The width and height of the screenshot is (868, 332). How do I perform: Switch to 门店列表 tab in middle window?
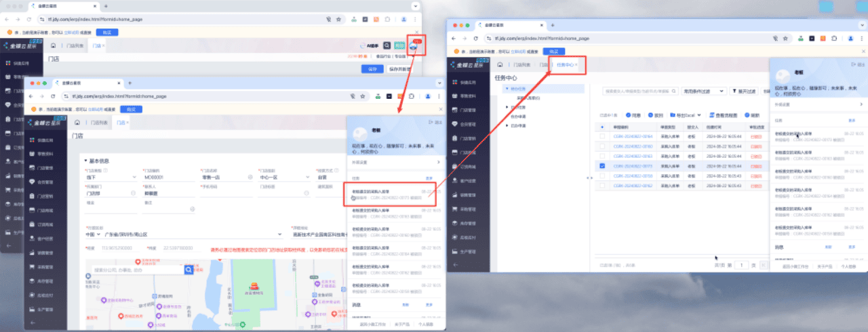tap(99, 123)
